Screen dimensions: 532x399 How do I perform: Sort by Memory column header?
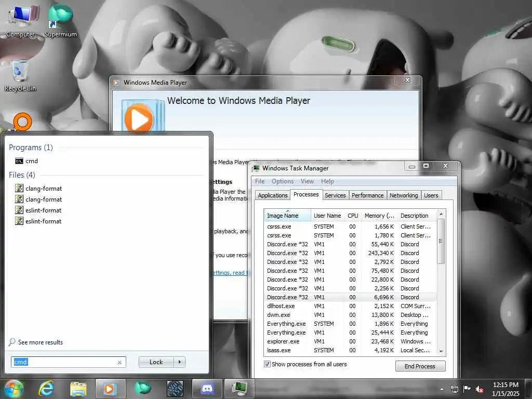click(x=379, y=216)
